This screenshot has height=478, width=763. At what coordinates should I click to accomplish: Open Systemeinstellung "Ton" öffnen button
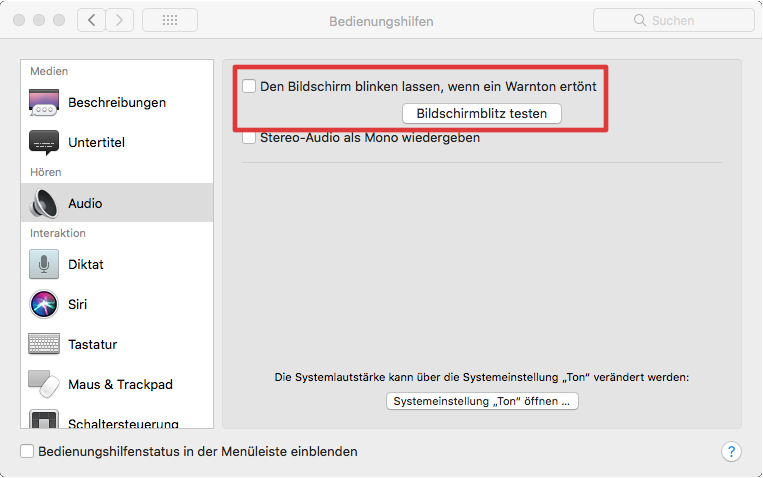pos(482,401)
